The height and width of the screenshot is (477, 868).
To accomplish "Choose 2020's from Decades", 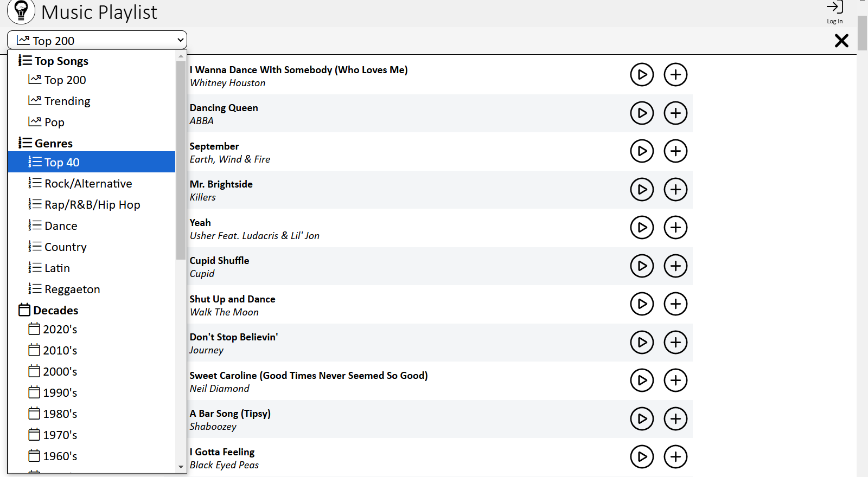I will [x=60, y=330].
